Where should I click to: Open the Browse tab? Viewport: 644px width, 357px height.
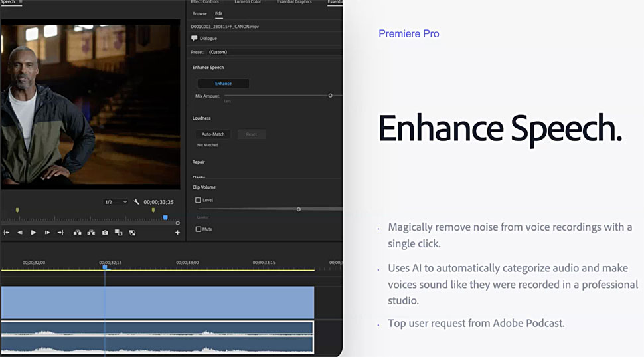click(x=200, y=13)
